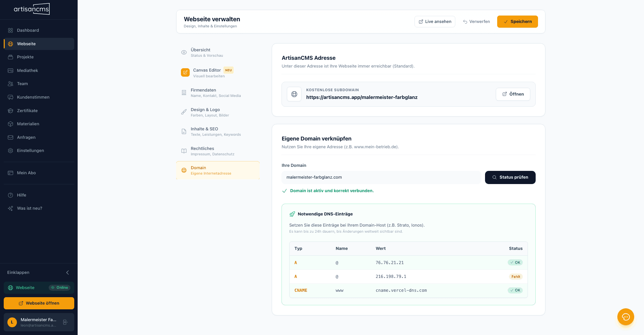Open 'Was ist neu?' via the sparkle icon

(10, 208)
